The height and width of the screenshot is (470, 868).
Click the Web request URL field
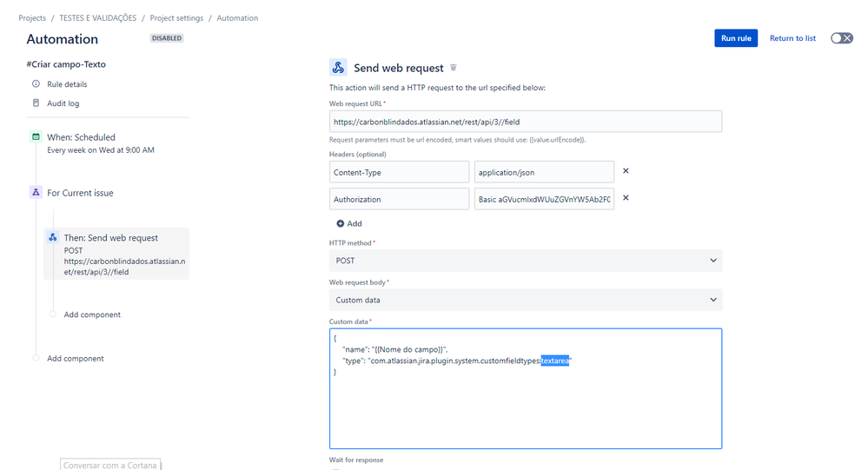526,122
